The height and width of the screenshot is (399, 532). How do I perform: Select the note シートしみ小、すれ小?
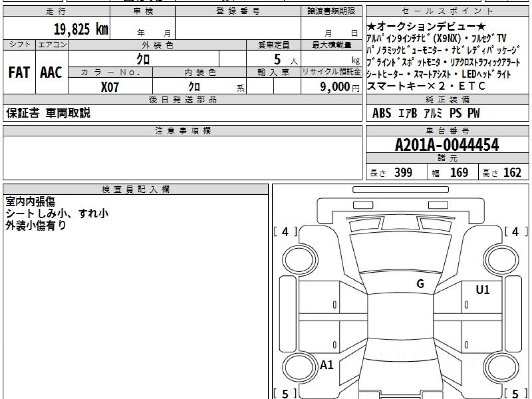coord(57,213)
